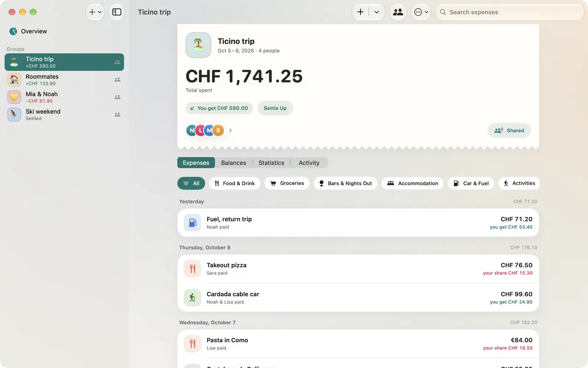Switch to the Balances tab
The width and height of the screenshot is (588, 368).
(234, 163)
